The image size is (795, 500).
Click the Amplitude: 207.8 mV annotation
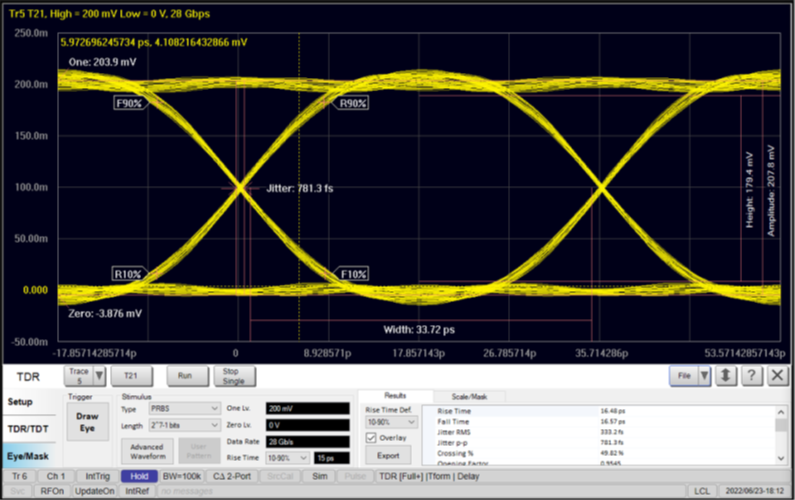771,191
